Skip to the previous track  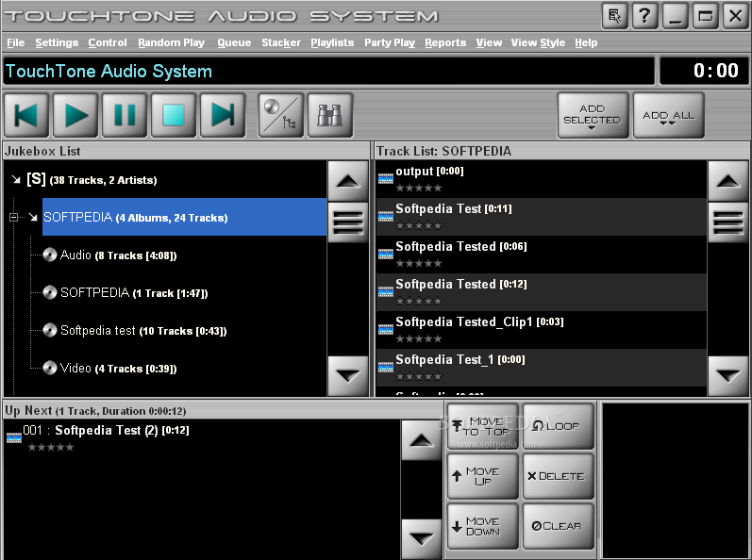[26, 115]
